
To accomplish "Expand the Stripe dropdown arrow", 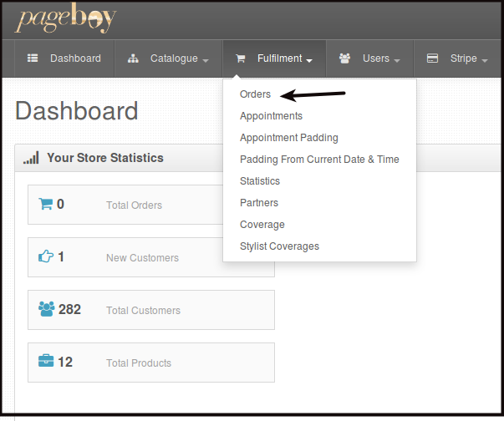I will click(485, 60).
